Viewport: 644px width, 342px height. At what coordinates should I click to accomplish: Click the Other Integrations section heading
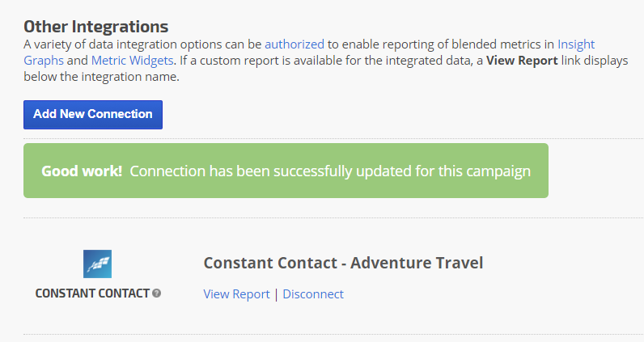[x=95, y=27]
